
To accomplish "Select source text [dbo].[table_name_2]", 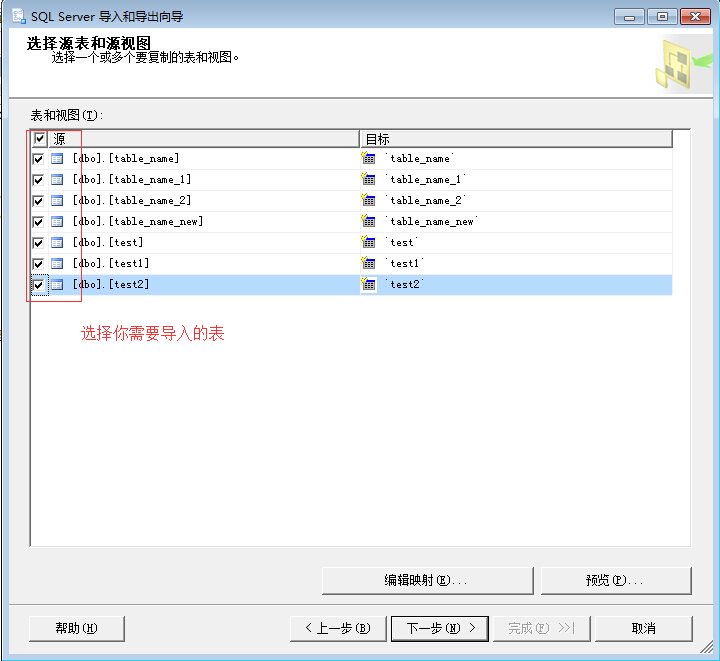I will 132,201.
